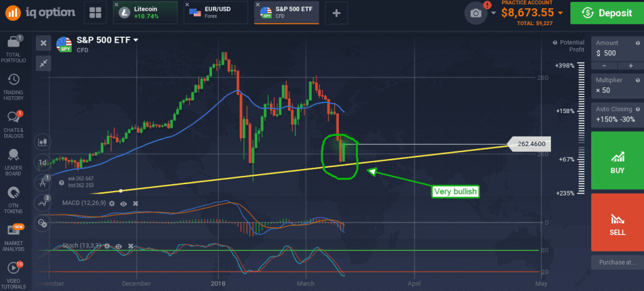Decrease amount with minus button
The width and height of the screenshot is (644, 291).
[x=604, y=66]
